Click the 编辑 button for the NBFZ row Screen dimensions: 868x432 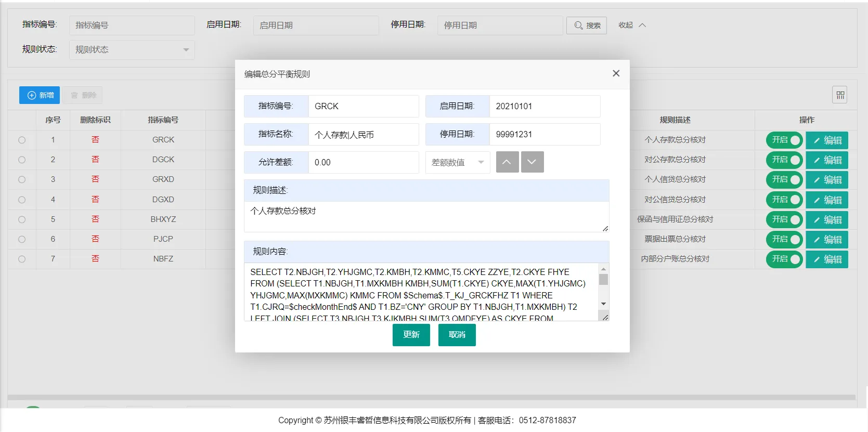coord(827,259)
